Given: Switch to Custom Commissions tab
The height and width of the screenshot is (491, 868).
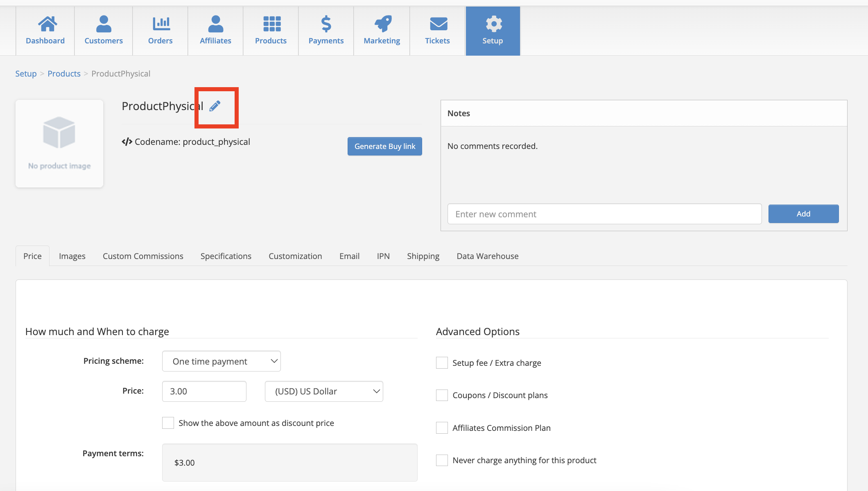Looking at the screenshot, I should point(143,256).
